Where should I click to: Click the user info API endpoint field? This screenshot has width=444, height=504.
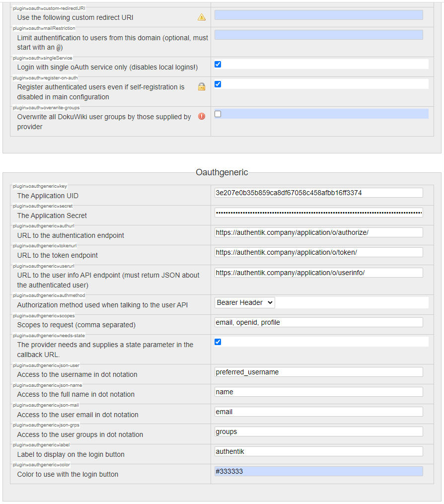coord(318,272)
